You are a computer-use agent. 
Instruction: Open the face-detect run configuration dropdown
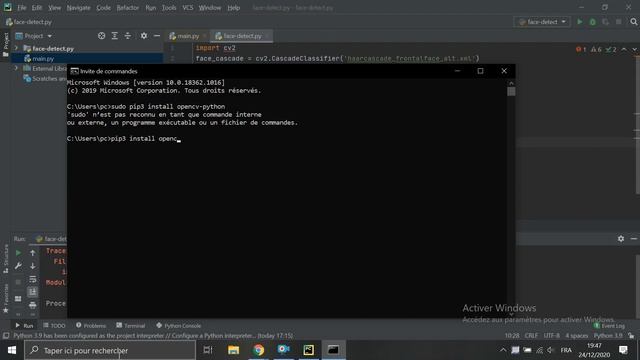pyautogui.click(x=542, y=22)
